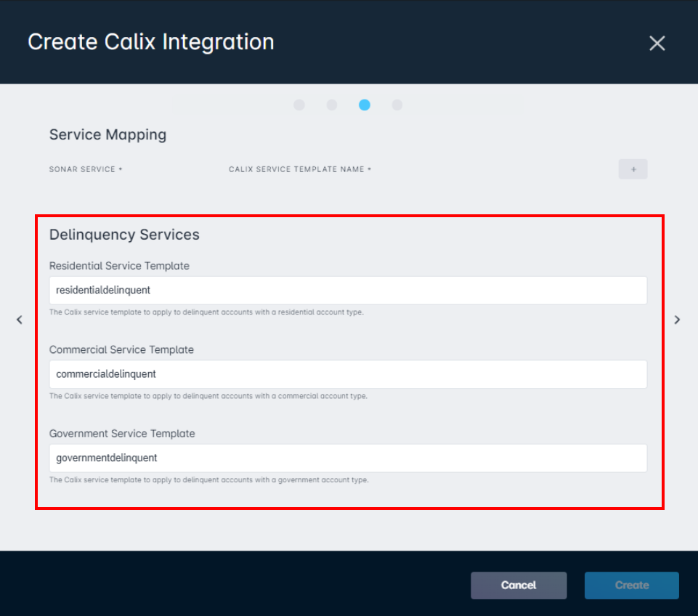Image resolution: width=698 pixels, height=616 pixels.
Task: Click the Commercial Service Template label
Action: pyautogui.click(x=121, y=350)
